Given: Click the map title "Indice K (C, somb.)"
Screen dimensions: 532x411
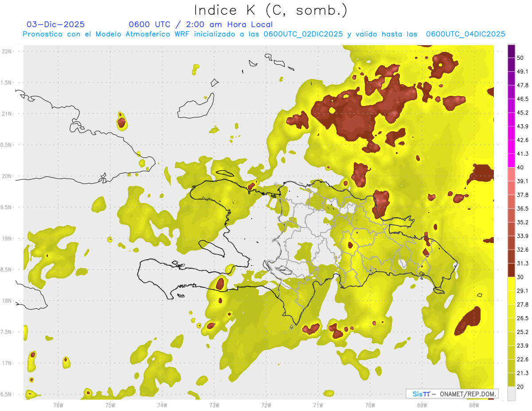Looking at the screenshot, I should [271, 10].
